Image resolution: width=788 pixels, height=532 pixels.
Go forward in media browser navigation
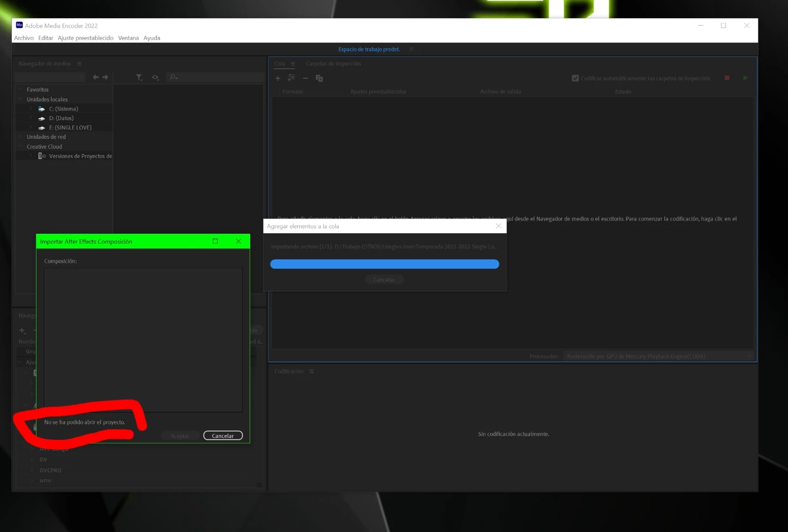pos(105,77)
